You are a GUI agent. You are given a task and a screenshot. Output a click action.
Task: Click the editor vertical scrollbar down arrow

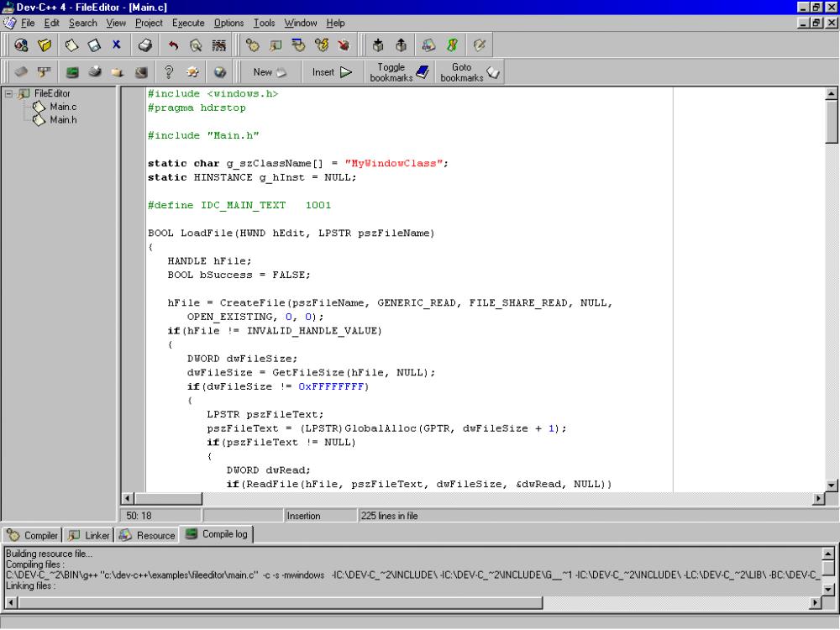[x=832, y=485]
